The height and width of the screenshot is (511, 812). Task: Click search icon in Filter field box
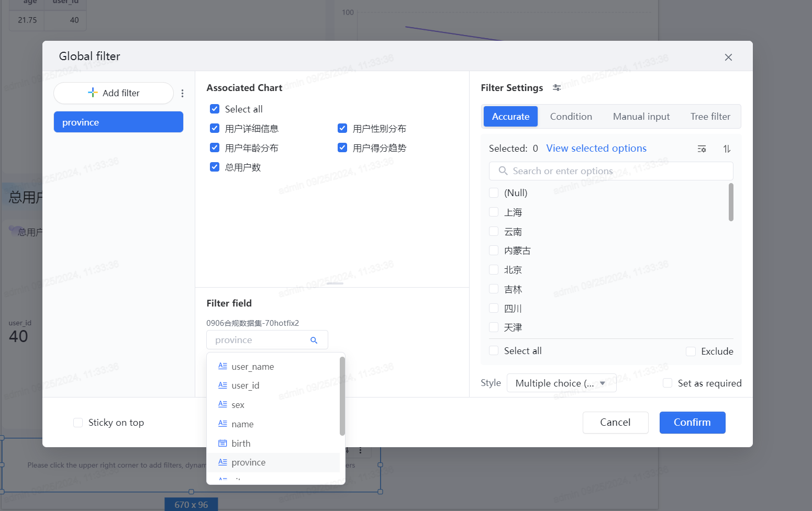314,340
